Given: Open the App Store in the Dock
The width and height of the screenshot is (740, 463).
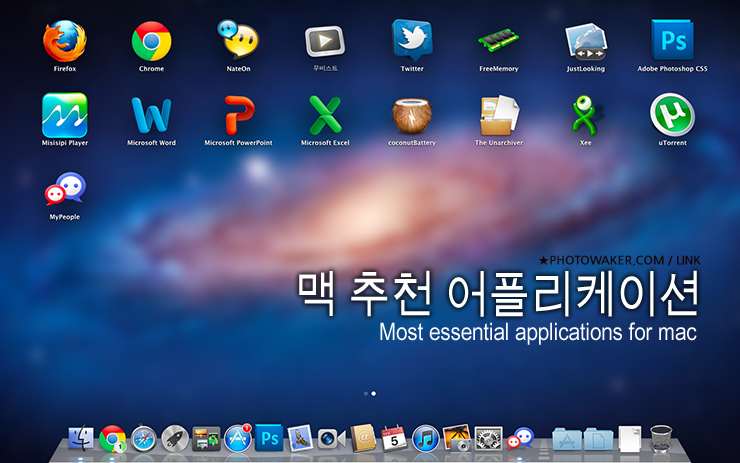Looking at the screenshot, I should (237, 438).
